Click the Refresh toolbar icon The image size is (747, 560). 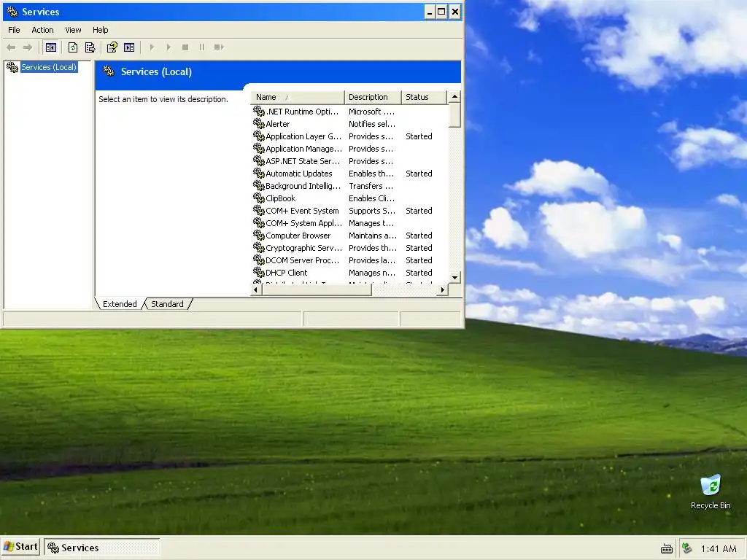click(x=72, y=47)
